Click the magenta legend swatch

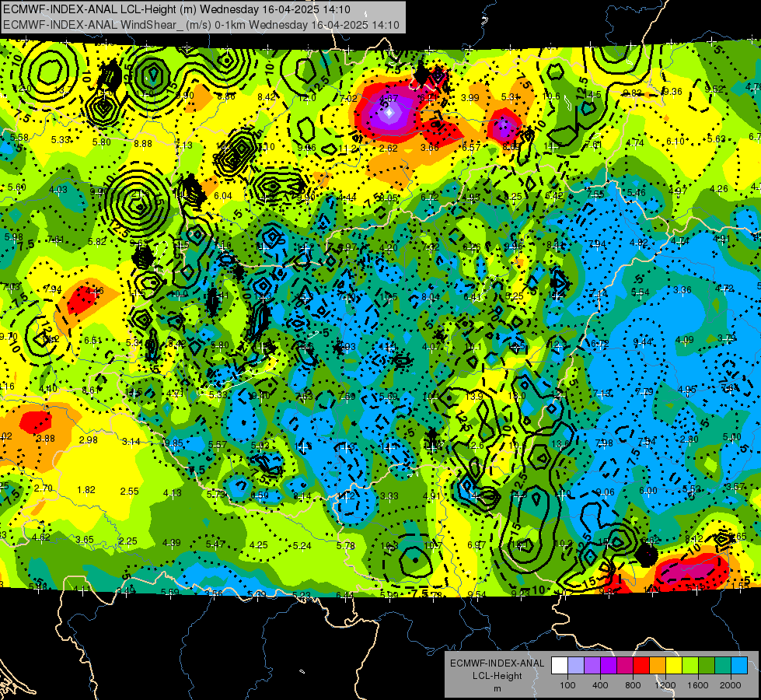625,666
